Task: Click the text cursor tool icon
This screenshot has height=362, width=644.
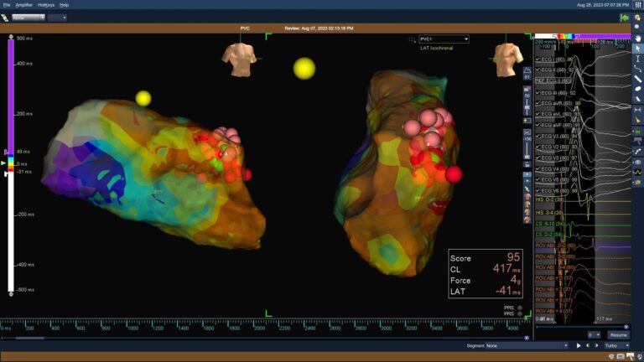Action: [x=637, y=59]
